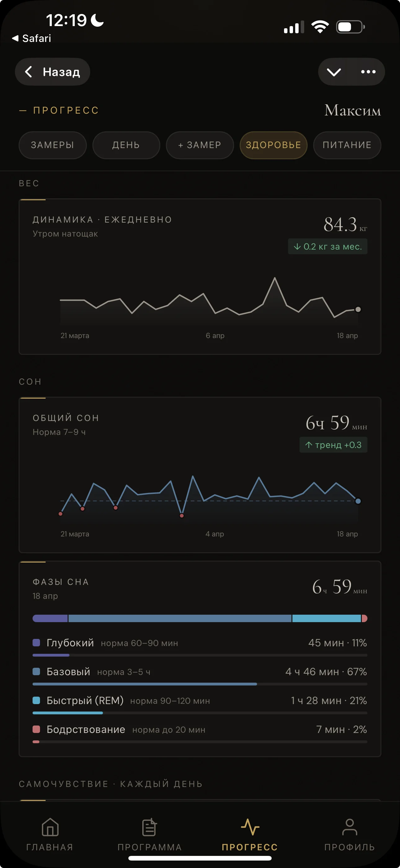This screenshot has width=400, height=868.
Task: Tap the Быстрый (REM) sleep phase row
Action: (x=199, y=701)
